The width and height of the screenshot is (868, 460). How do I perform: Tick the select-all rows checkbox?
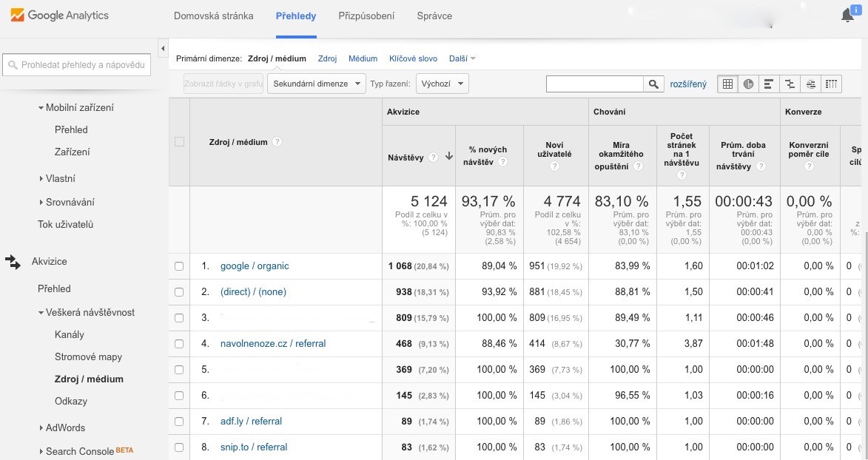179,142
